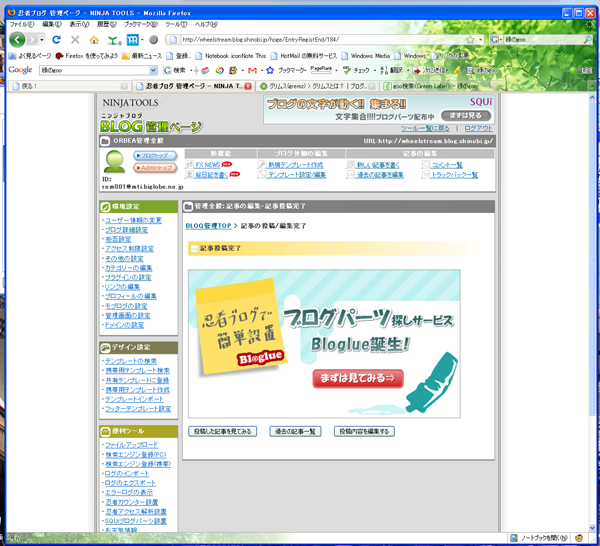Switch to the 戻る！ tab

(69, 86)
